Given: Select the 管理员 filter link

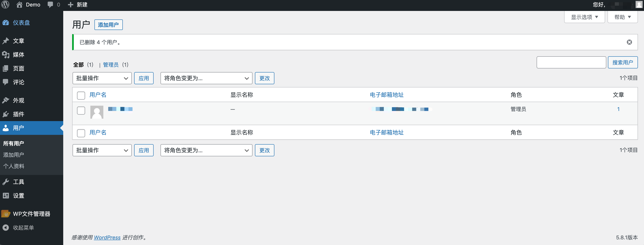Looking at the screenshot, I should click(110, 65).
